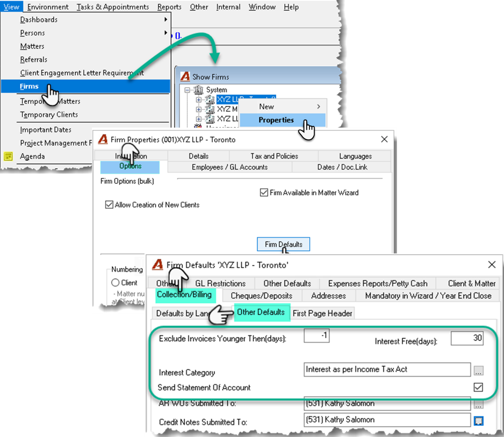The image size is (504, 437).
Task: Open the Environment menu
Action: (x=48, y=7)
